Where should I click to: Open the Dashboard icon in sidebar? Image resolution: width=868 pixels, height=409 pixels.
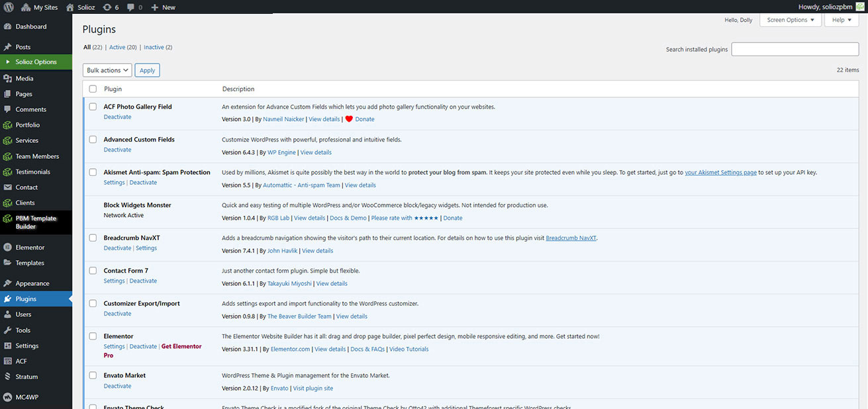click(x=8, y=26)
